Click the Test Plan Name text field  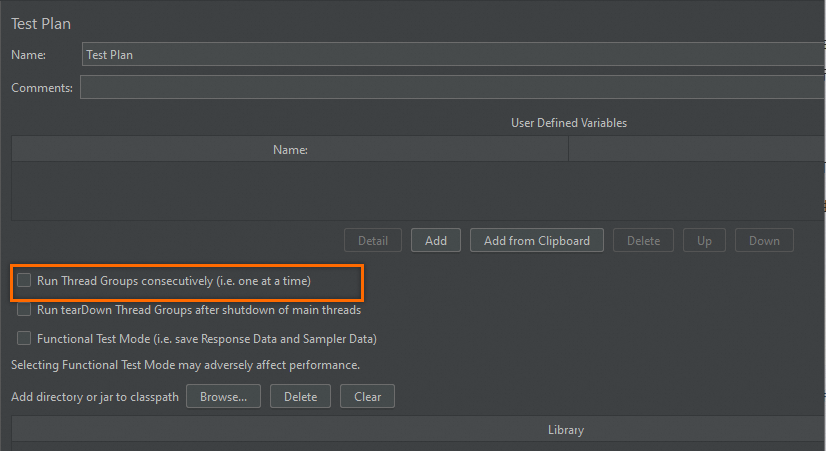pyautogui.click(x=450, y=55)
